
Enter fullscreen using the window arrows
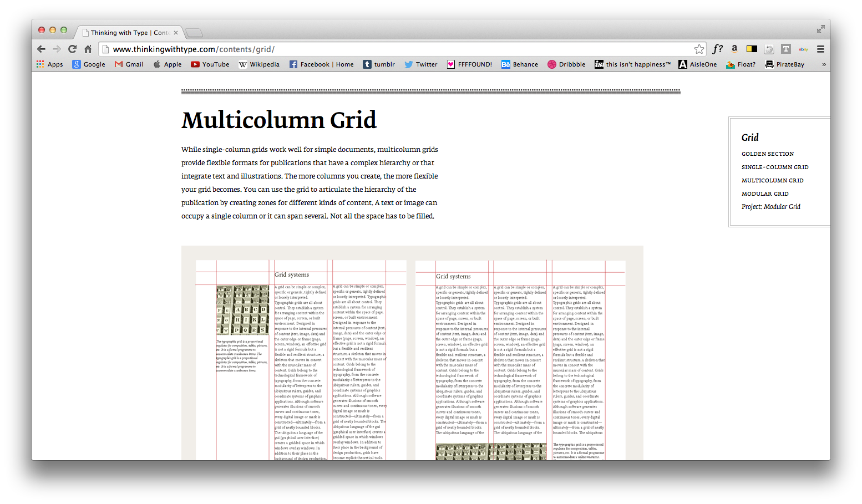(x=820, y=29)
